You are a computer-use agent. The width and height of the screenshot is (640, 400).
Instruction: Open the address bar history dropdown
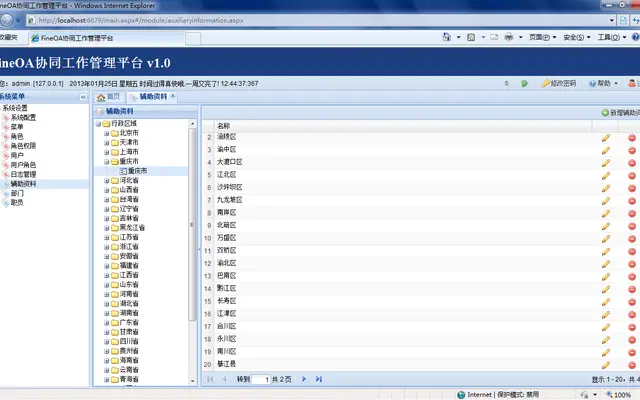tap(612, 20)
